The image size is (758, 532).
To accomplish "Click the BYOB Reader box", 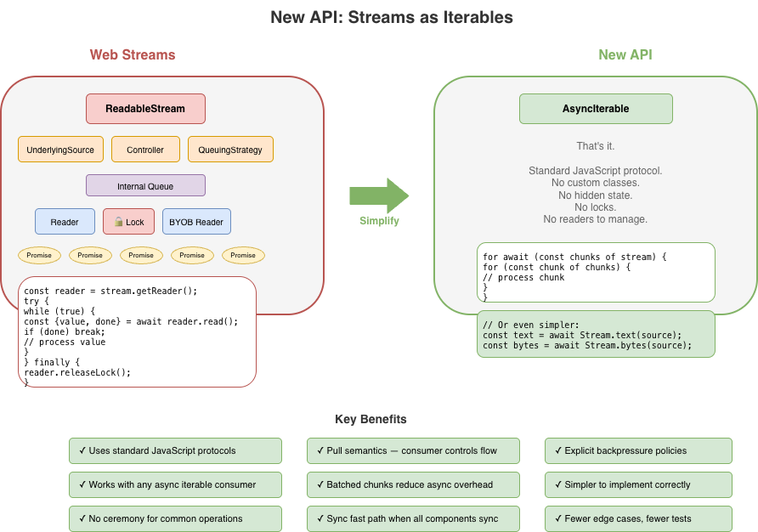I will pos(196,222).
